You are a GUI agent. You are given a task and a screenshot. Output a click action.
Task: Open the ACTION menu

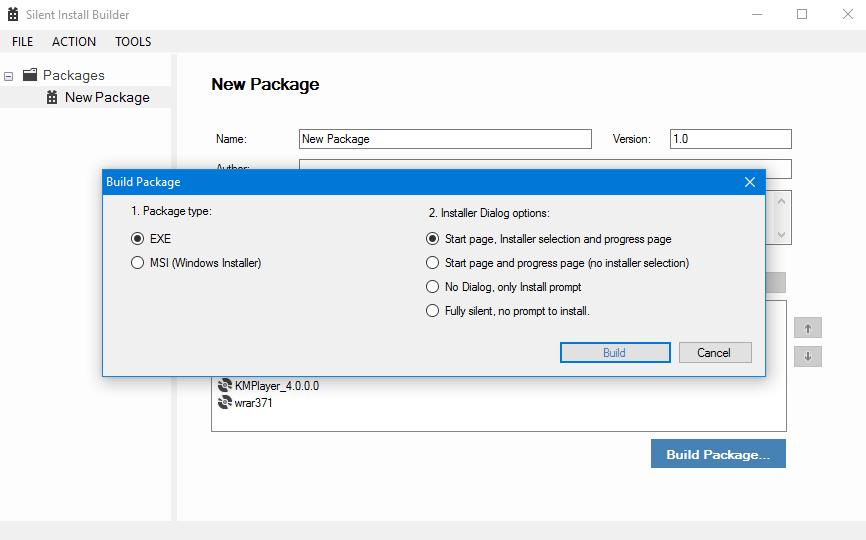pos(74,41)
